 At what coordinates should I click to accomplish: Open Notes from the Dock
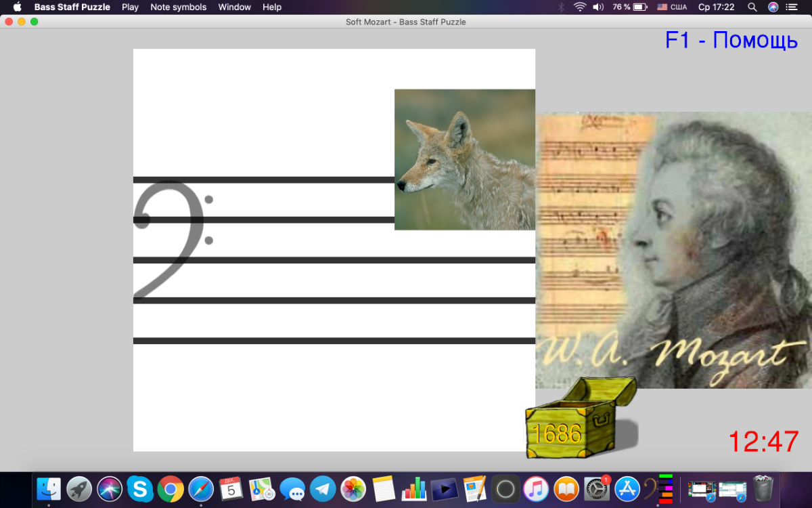[x=384, y=488]
